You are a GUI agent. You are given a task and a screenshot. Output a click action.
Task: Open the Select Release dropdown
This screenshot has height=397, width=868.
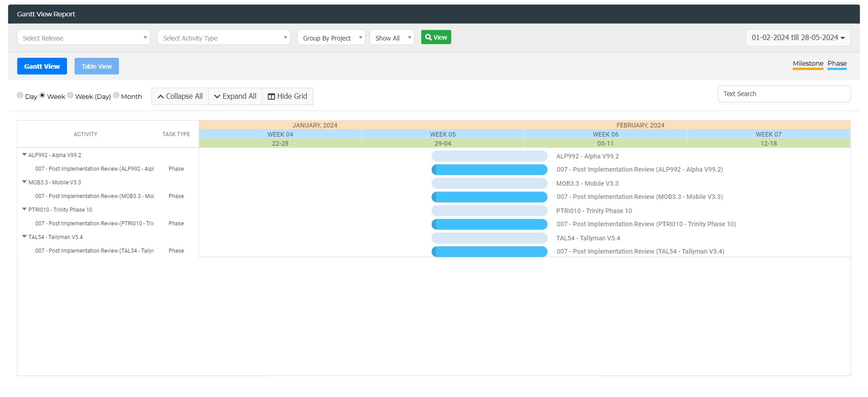83,37
